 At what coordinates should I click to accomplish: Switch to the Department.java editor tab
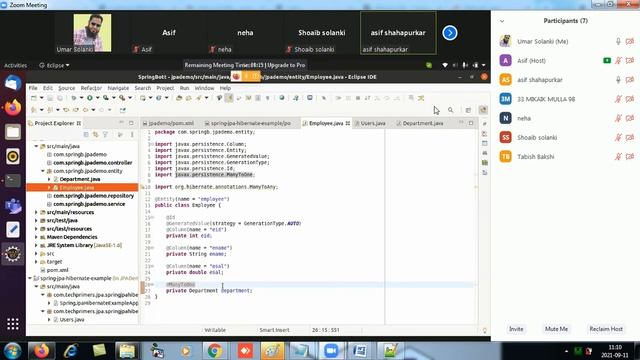[420, 123]
